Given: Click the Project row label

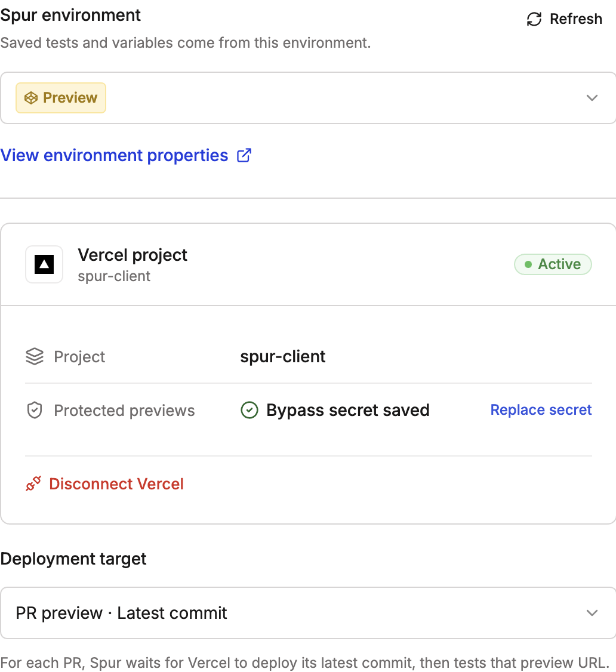Looking at the screenshot, I should pos(79,356).
